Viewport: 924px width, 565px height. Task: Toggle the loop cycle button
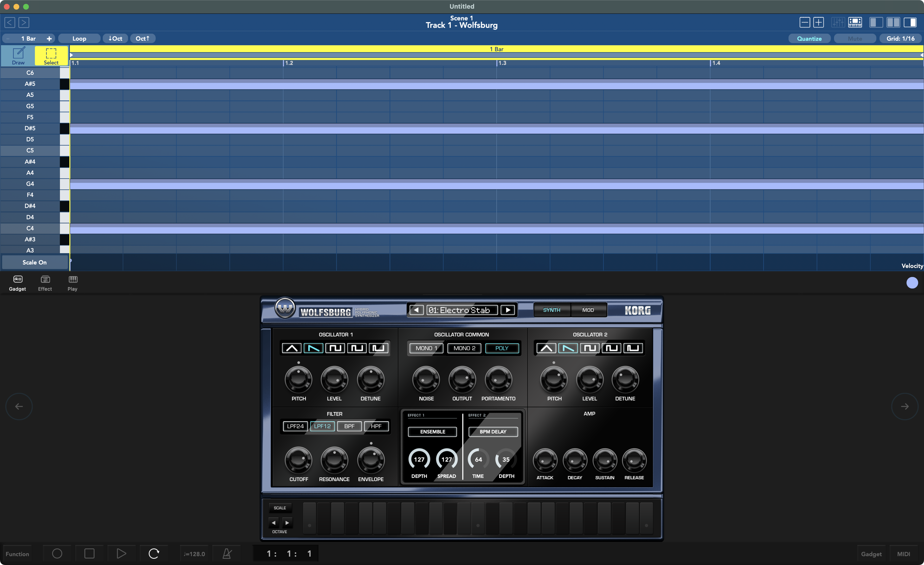pos(154,553)
